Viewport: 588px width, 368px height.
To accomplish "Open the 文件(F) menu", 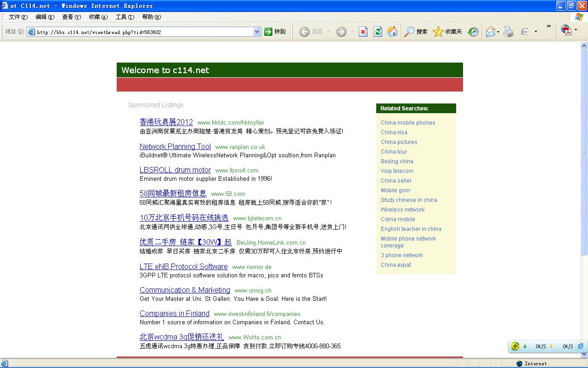I will coord(18,17).
